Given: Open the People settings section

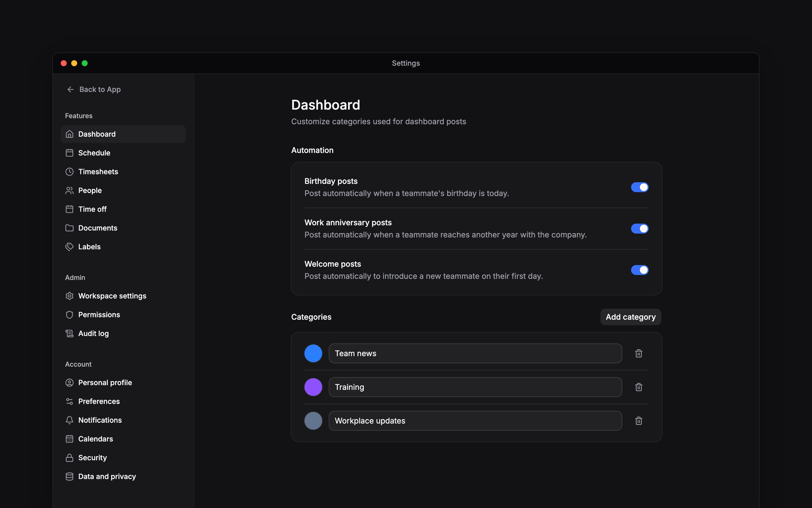Looking at the screenshot, I should pyautogui.click(x=123, y=190).
